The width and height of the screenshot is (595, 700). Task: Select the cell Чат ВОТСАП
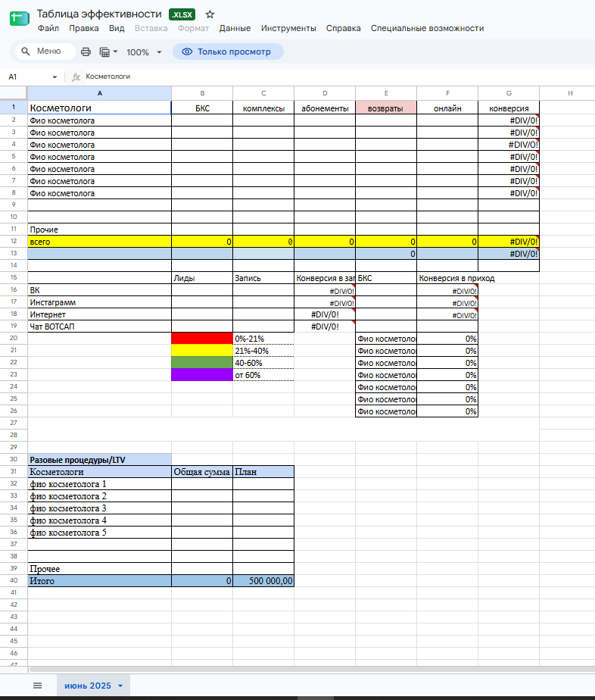pos(99,327)
